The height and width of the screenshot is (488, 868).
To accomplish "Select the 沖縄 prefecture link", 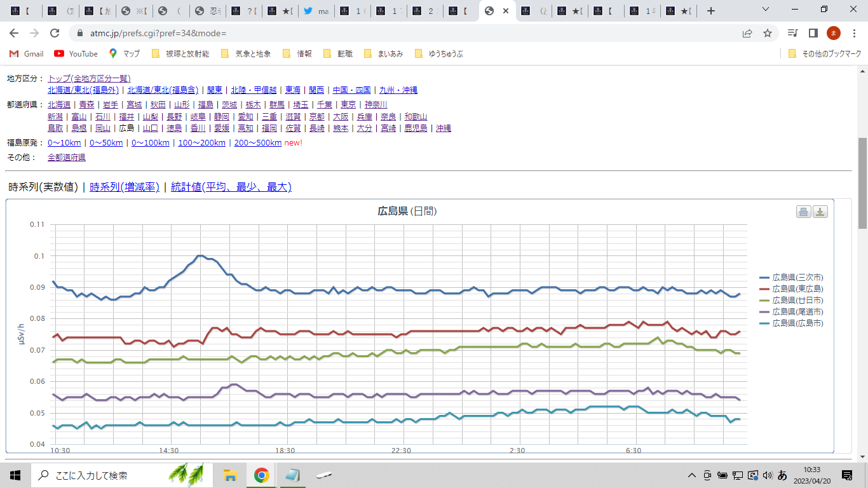I will [x=443, y=128].
